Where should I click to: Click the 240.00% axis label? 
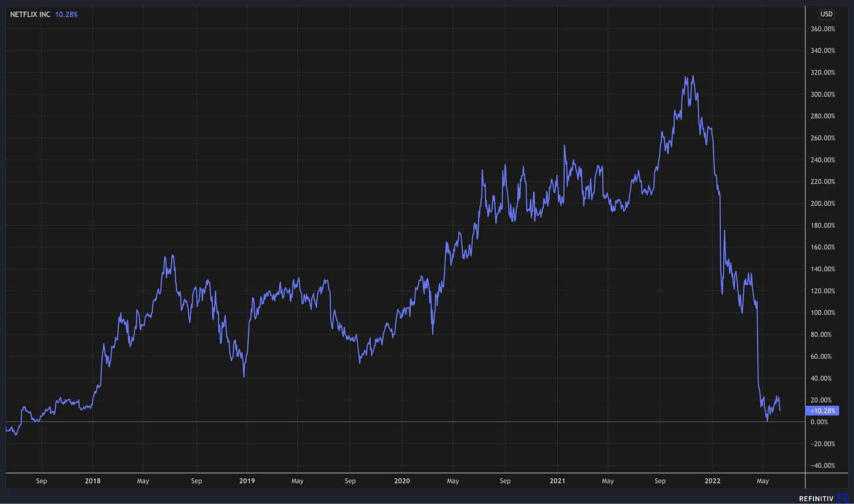[x=822, y=160]
